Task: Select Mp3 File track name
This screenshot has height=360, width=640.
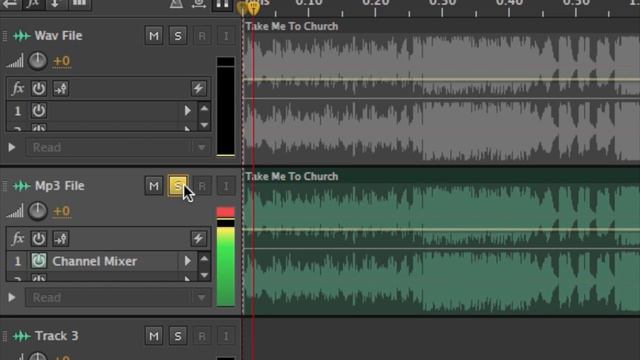Action: 60,186
